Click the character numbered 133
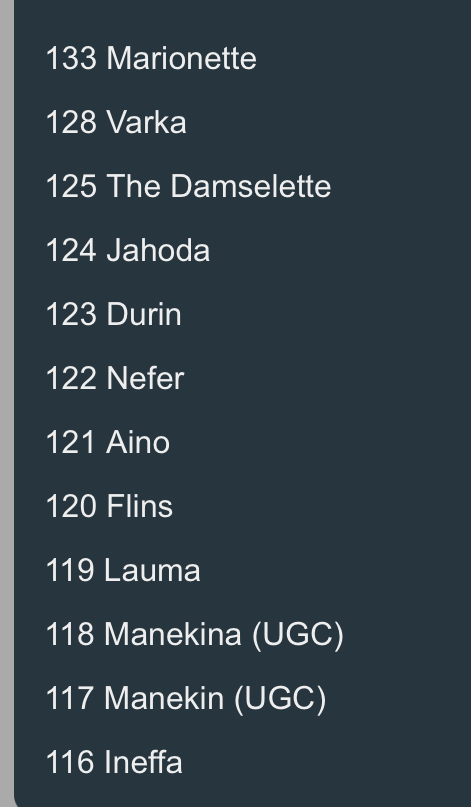The width and height of the screenshot is (471, 807). [243, 58]
